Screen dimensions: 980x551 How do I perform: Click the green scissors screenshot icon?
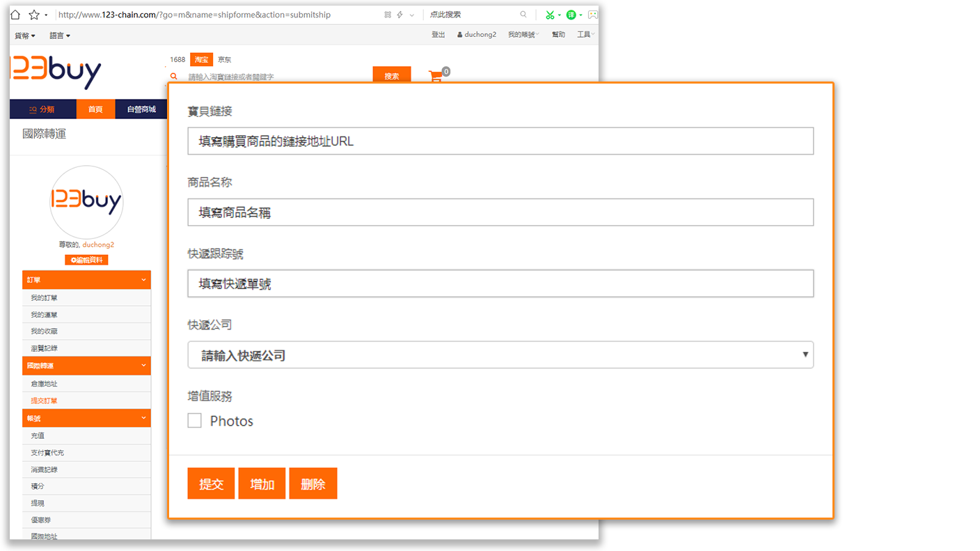[x=550, y=15]
